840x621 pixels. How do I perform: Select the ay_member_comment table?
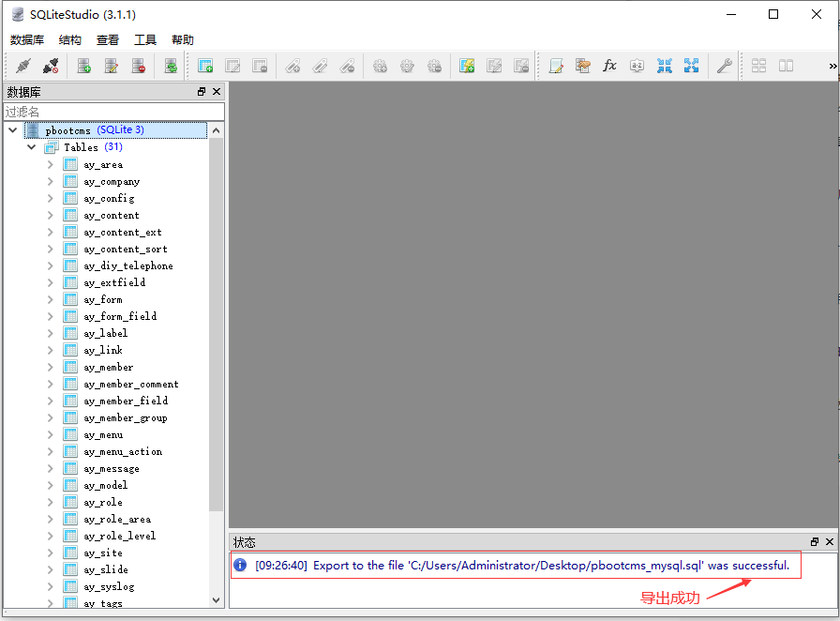[130, 384]
